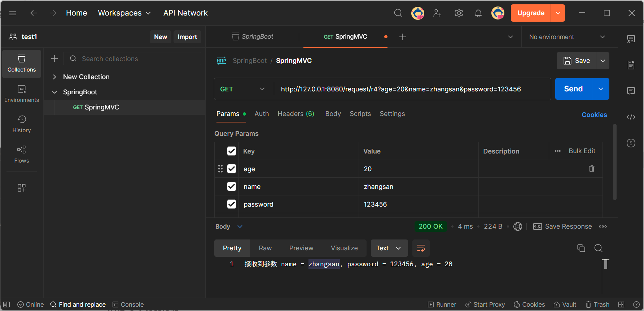The image size is (644, 311).
Task: Click the request URL field
Action: coord(412,89)
